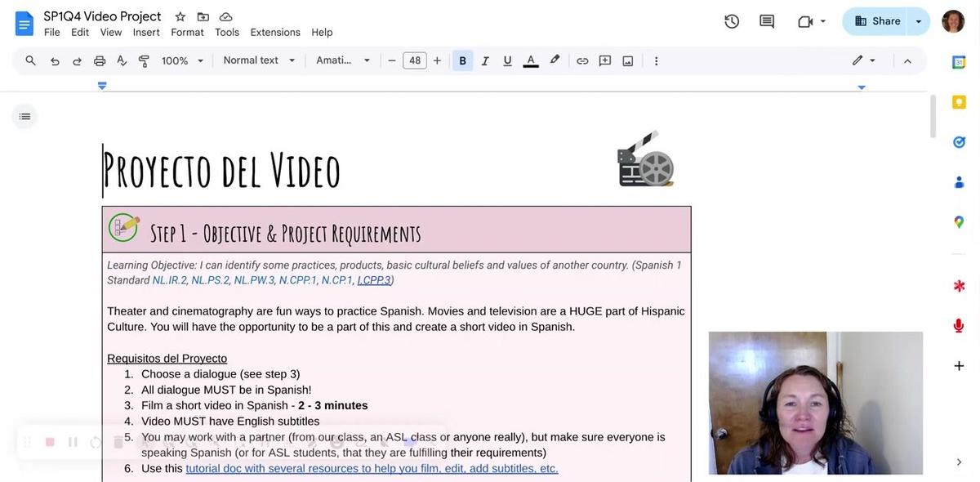Open the font size decrease stepper's zoom dropdown
Image resolution: width=980 pixels, height=482 pixels.
coord(198,59)
